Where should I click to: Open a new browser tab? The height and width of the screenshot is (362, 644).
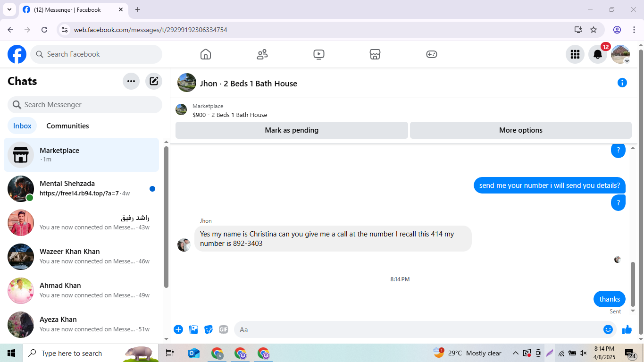point(138,9)
